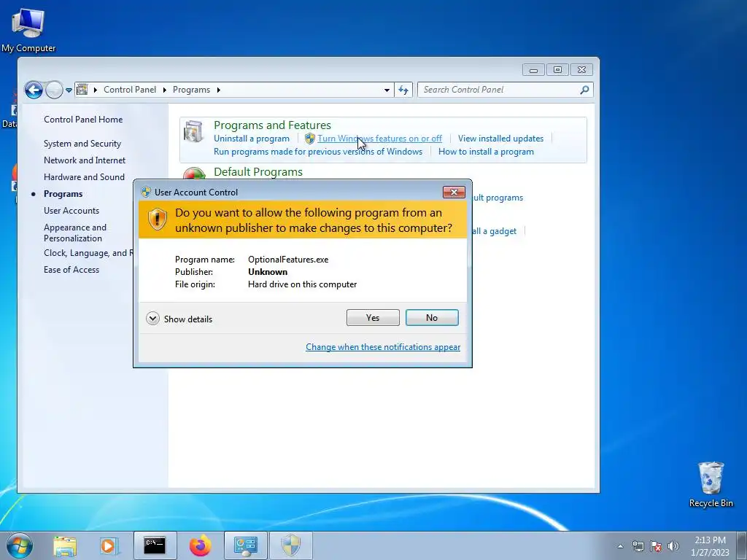This screenshot has height=560, width=747.
Task: Open How to install a program link
Action: click(x=486, y=152)
